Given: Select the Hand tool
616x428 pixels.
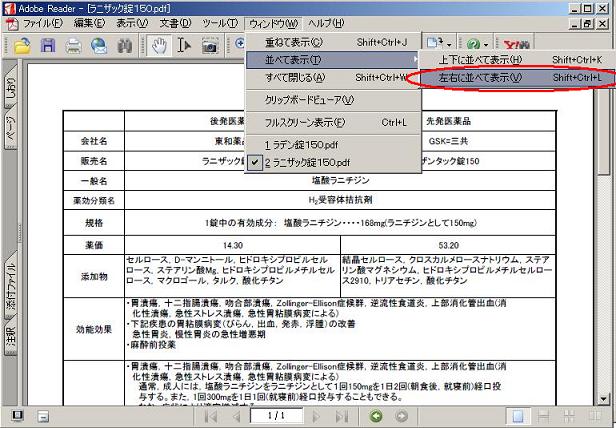Looking at the screenshot, I should (159, 45).
